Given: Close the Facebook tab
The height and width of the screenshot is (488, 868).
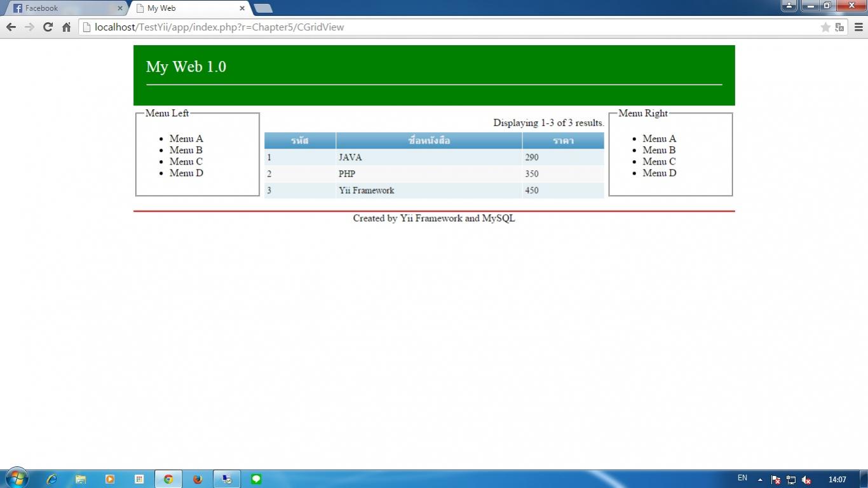Looking at the screenshot, I should tap(120, 8).
